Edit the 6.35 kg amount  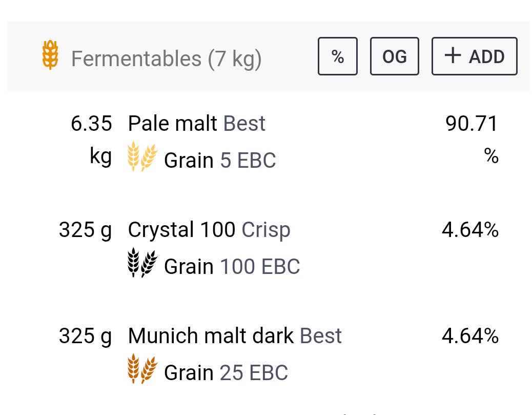(91, 140)
